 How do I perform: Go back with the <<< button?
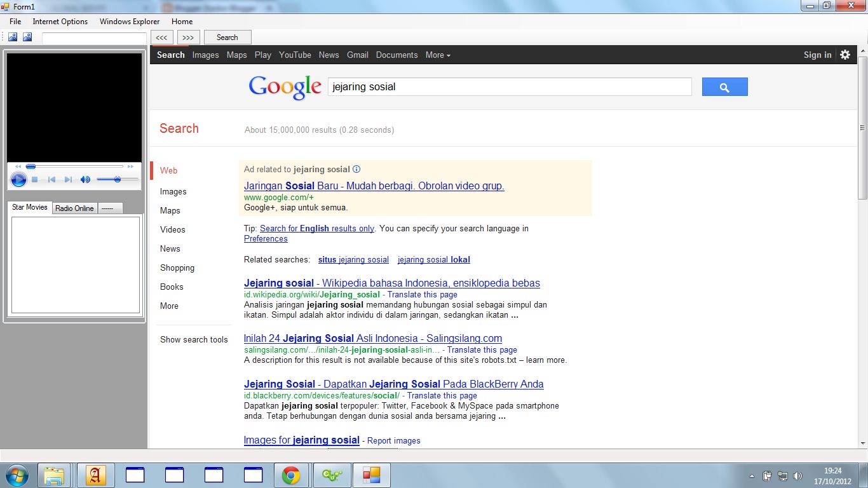coord(161,37)
